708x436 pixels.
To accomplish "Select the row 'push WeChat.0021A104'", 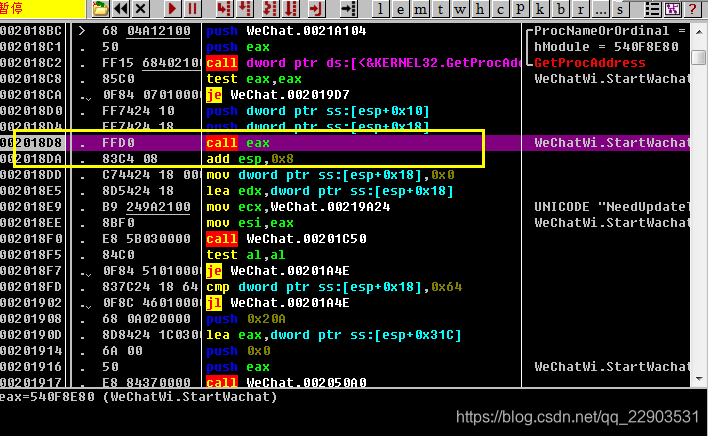I will point(286,31).
